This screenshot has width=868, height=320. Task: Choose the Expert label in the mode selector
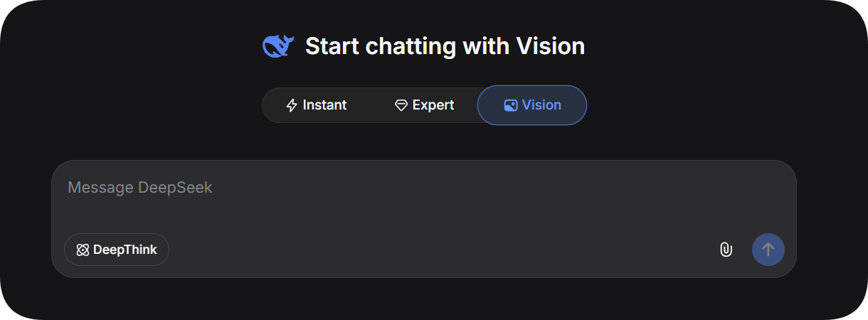(x=433, y=105)
